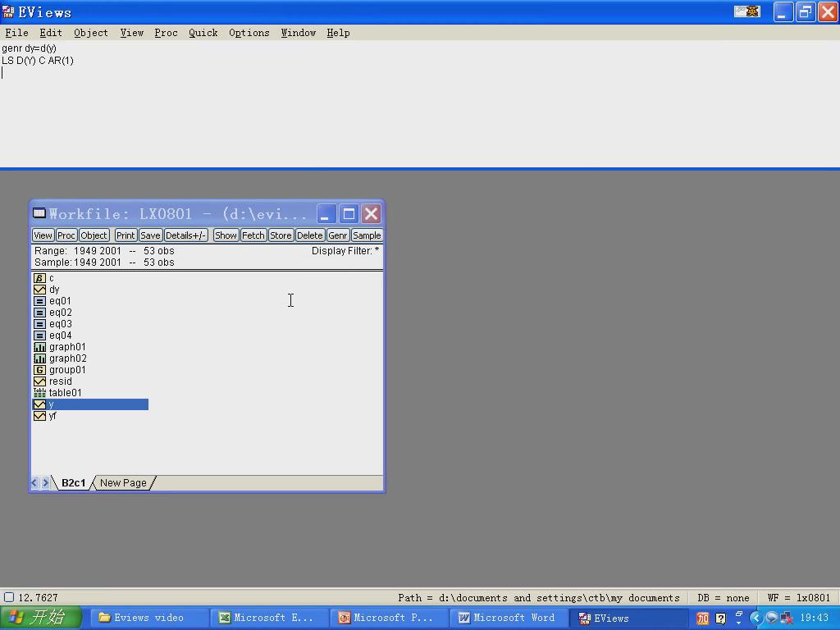Click the EViews taskbar item
This screenshot has width=840, height=630.
point(628,618)
